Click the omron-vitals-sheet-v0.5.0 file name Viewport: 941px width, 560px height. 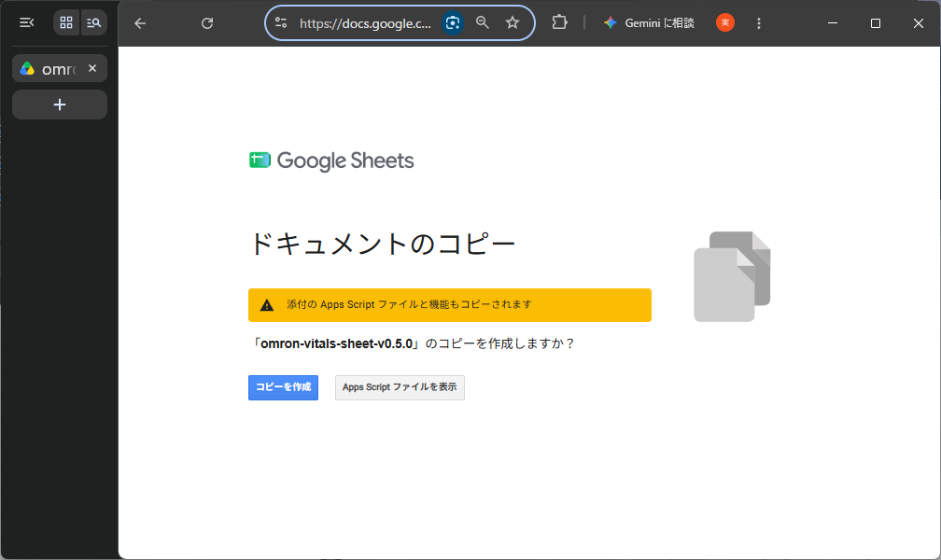pos(337,343)
